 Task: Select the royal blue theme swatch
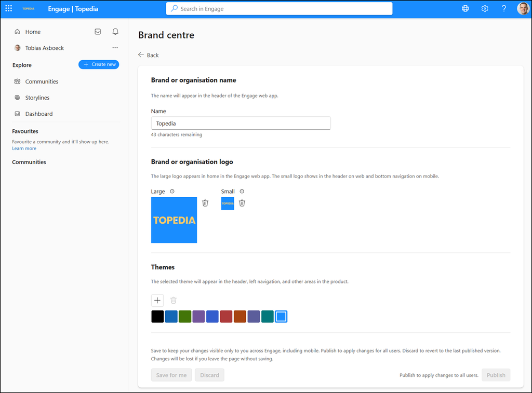(x=212, y=316)
